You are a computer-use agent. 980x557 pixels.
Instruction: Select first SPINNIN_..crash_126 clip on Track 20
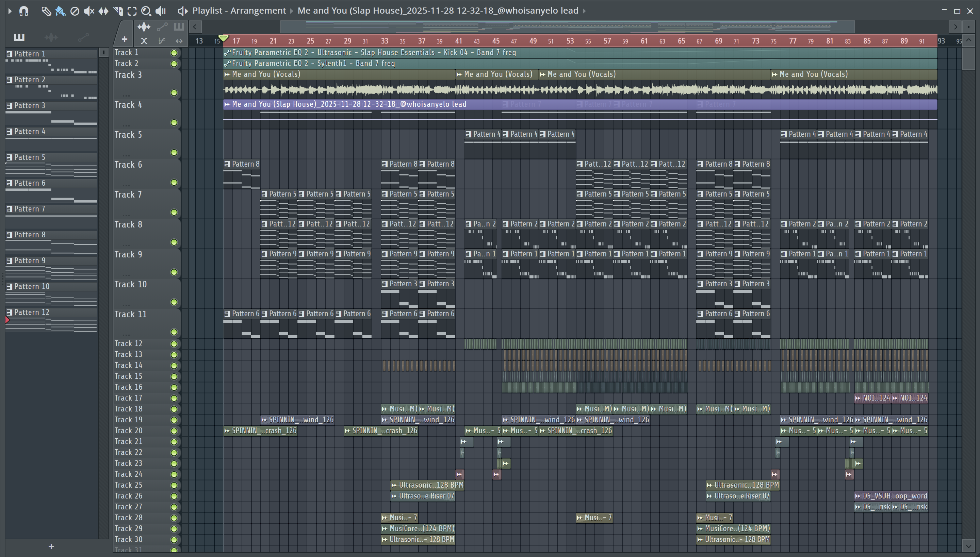(260, 431)
